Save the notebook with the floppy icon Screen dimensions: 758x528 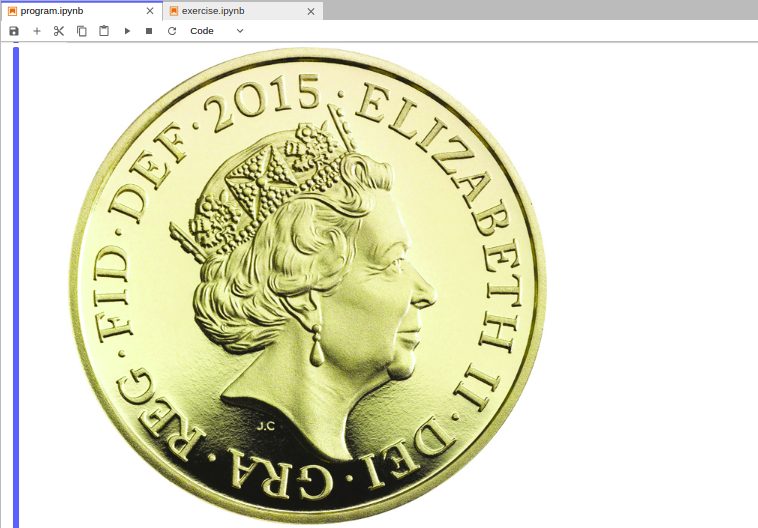[14, 31]
